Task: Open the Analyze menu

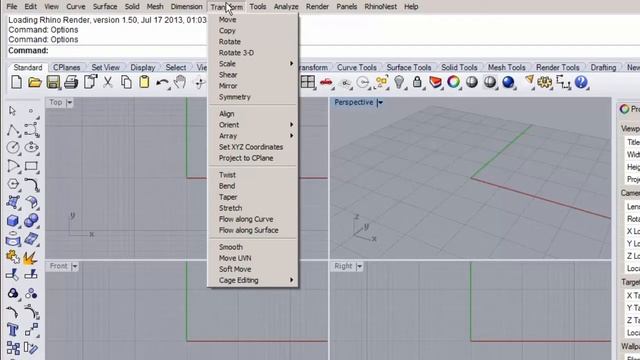Action: point(286,7)
